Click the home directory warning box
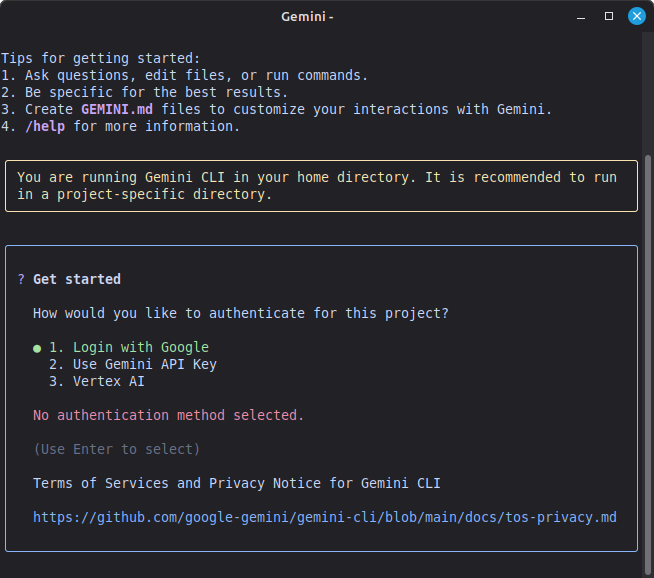Viewport: 654px width, 578px height. (321, 186)
